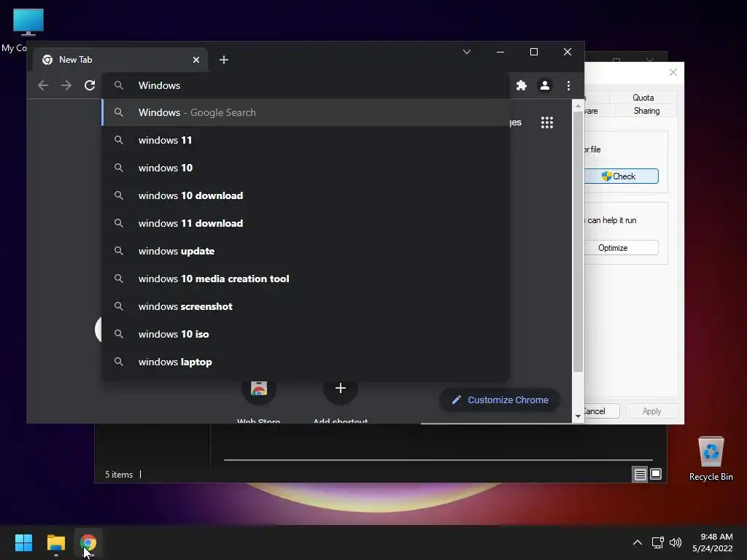Show hidden system tray icons
This screenshot has width=747, height=560.
(x=637, y=542)
